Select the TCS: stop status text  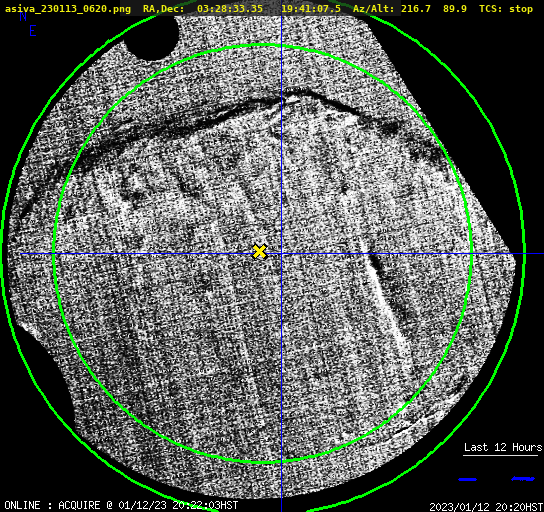tap(506, 9)
